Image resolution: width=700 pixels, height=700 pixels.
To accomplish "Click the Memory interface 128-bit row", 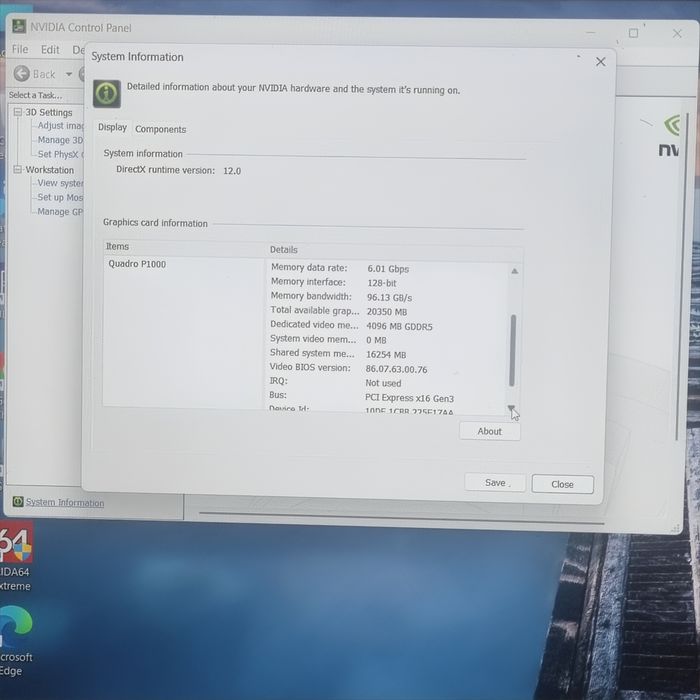I will click(334, 283).
